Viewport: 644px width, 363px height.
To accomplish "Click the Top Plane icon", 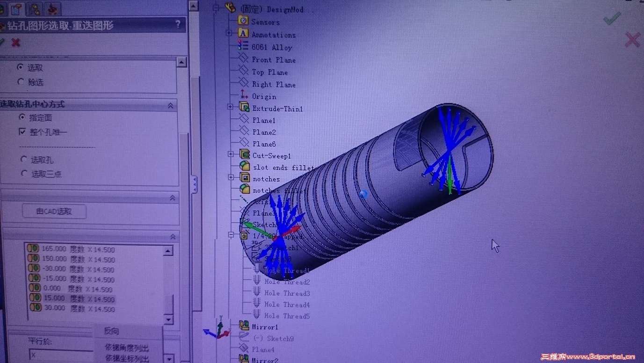I will 243,70.
